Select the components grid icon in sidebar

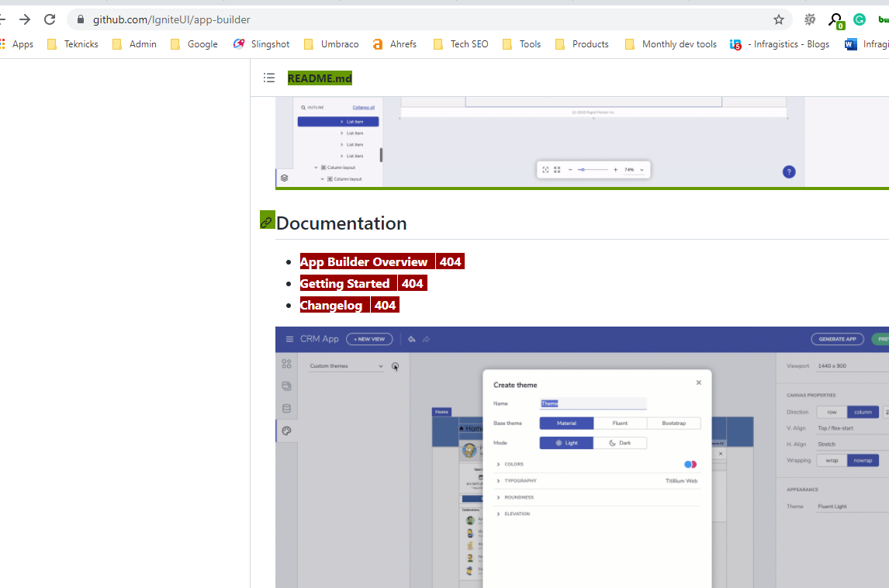click(x=286, y=363)
